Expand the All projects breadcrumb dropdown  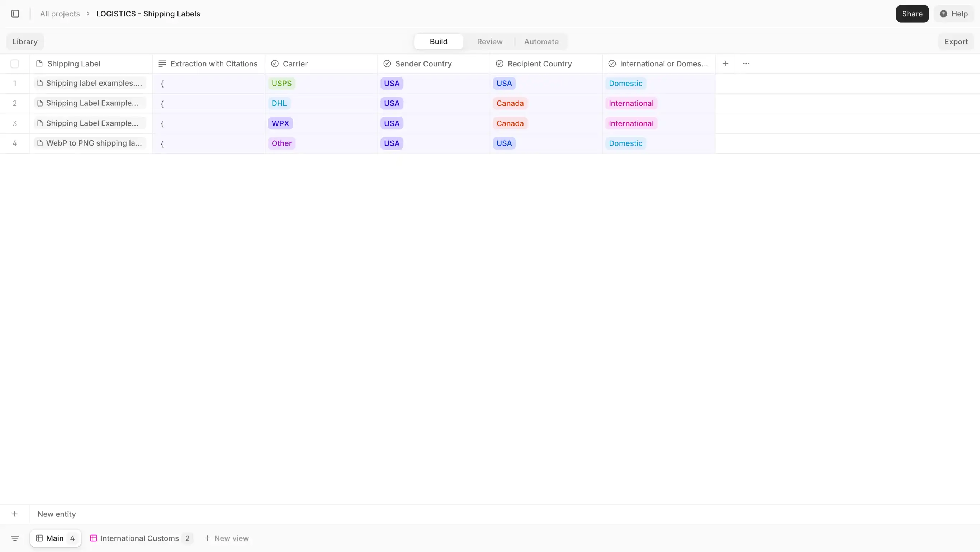click(x=60, y=14)
